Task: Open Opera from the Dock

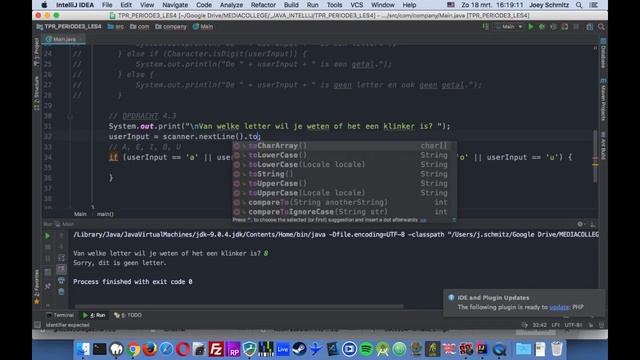Action: (183, 349)
